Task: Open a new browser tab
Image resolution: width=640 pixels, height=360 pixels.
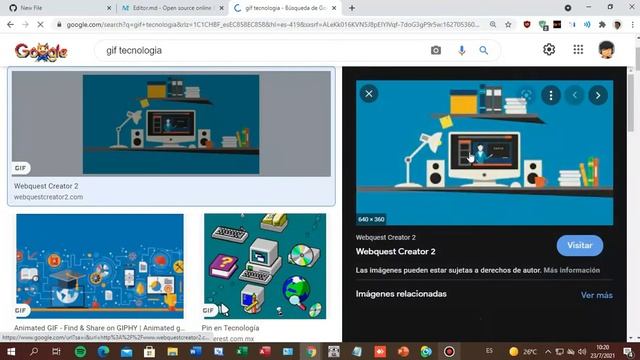Action: tap(352, 8)
